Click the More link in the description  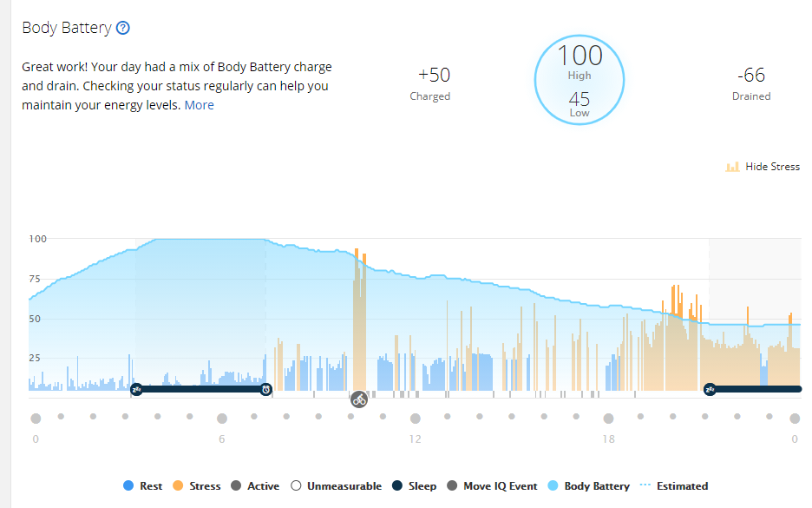[x=199, y=105]
